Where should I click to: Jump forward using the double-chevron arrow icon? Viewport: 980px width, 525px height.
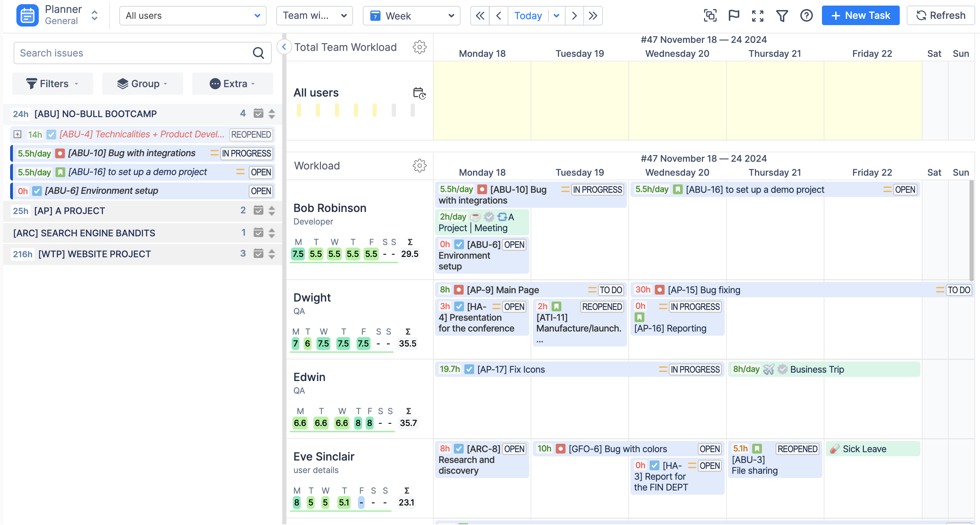point(593,16)
